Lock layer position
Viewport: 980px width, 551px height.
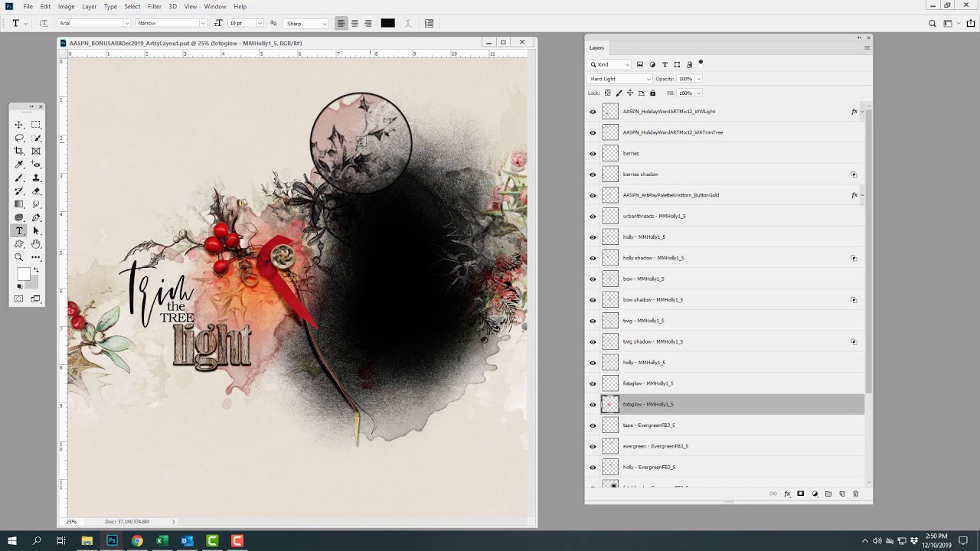click(x=630, y=93)
